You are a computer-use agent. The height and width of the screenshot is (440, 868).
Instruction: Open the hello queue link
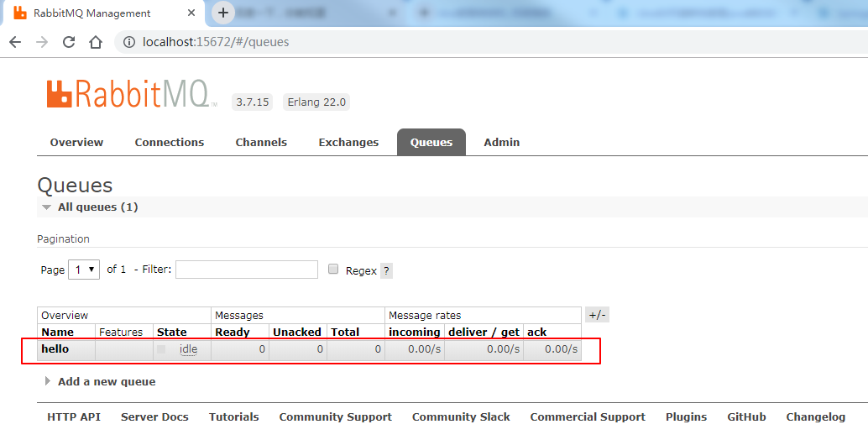(x=55, y=348)
